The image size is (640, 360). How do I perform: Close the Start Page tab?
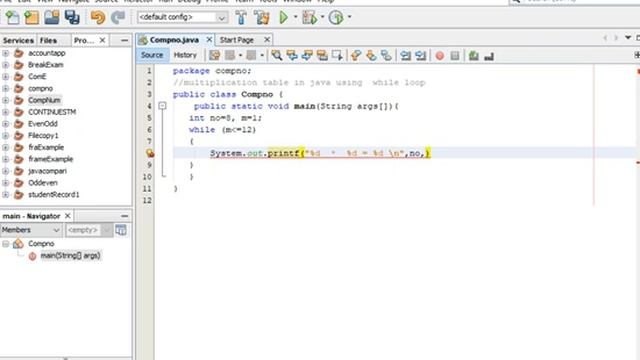[267, 40]
